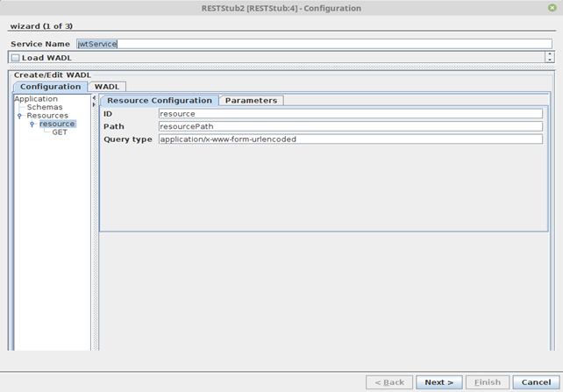
Task: Click the Query type field
Action: [x=351, y=139]
